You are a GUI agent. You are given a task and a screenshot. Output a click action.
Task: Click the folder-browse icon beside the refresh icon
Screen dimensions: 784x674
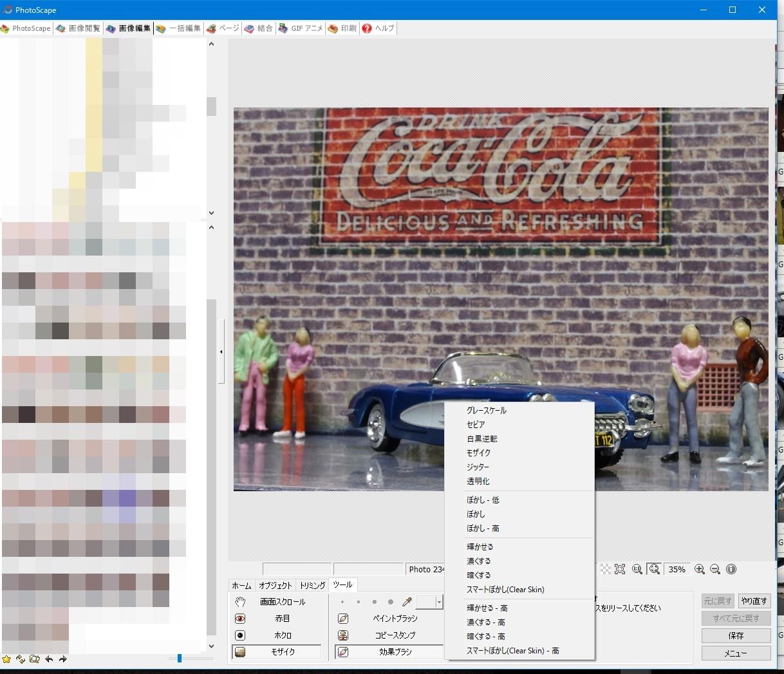click(35, 659)
